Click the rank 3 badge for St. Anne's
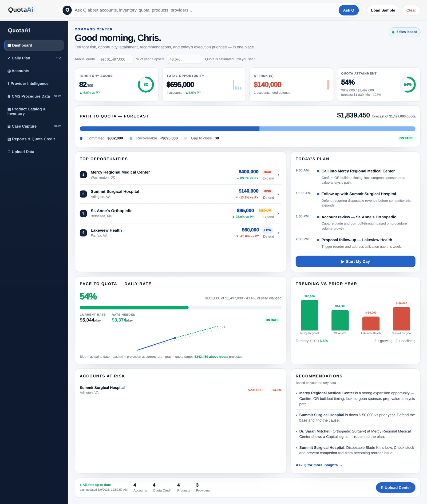The width and height of the screenshot is (427, 504). [83, 214]
